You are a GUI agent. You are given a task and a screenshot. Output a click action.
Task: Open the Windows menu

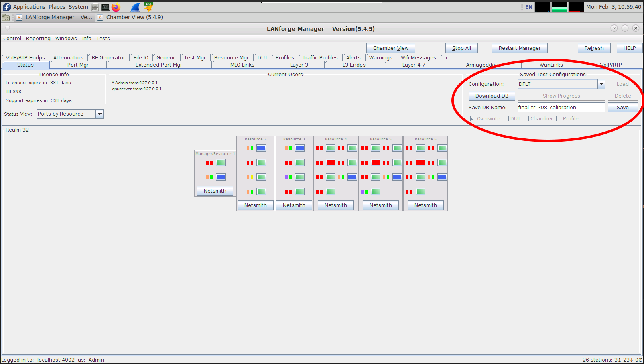(x=66, y=39)
